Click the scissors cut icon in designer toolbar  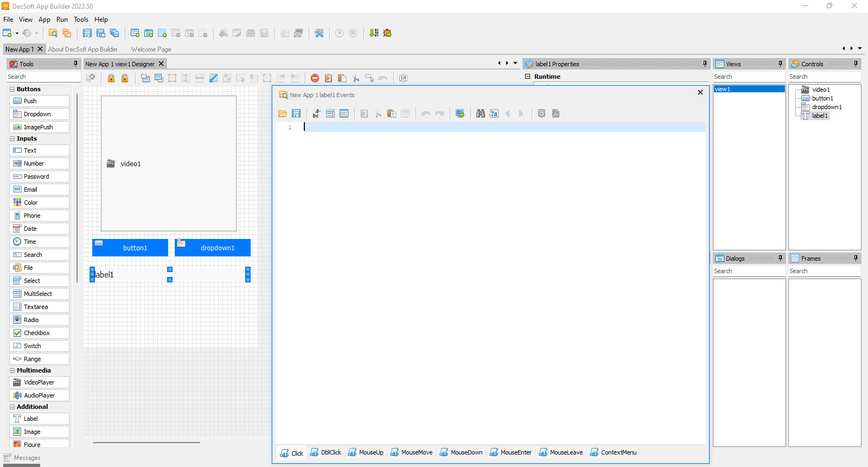pos(356,78)
